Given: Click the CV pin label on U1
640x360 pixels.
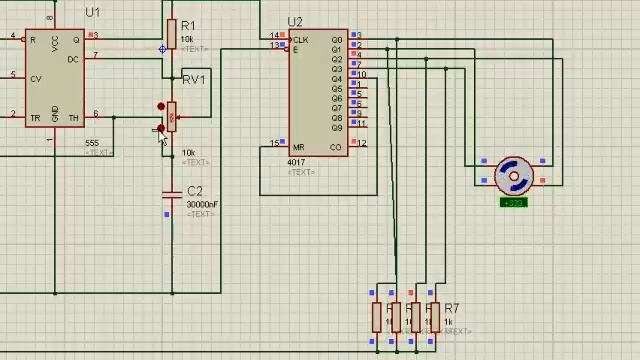Looking at the screenshot, I should 36,79.
